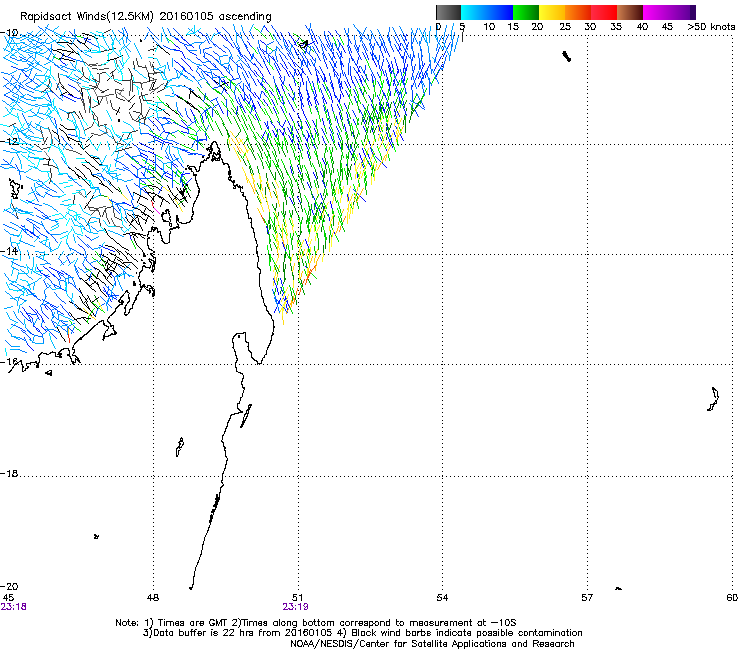Click the -14 latitude axis label
The width and height of the screenshot is (740, 650).
click(10, 251)
